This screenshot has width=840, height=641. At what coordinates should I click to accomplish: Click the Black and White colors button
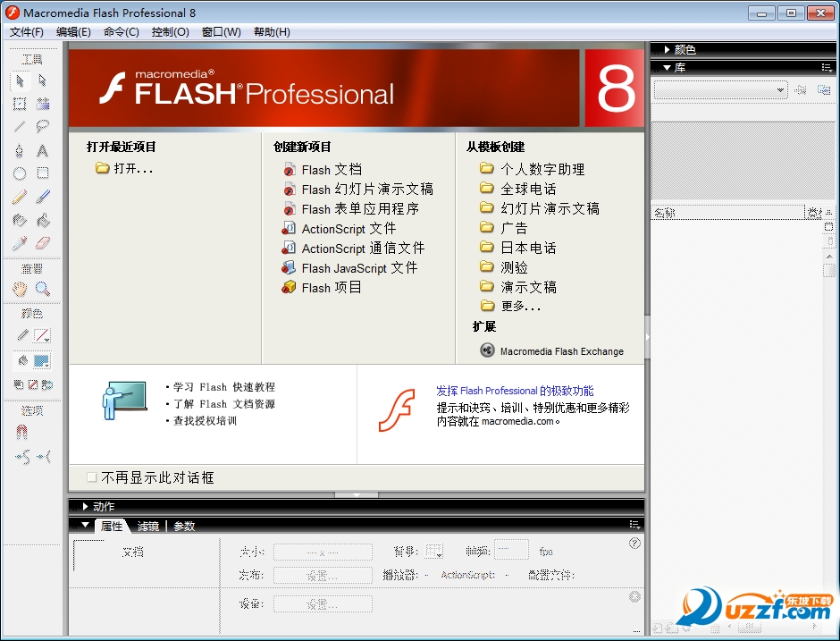(x=19, y=384)
